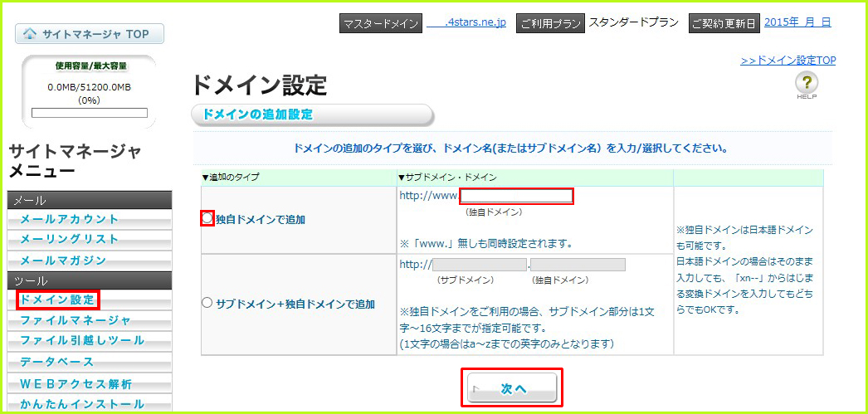
Task: Select 独自ドメインで追加 radio button
Action: 207,219
